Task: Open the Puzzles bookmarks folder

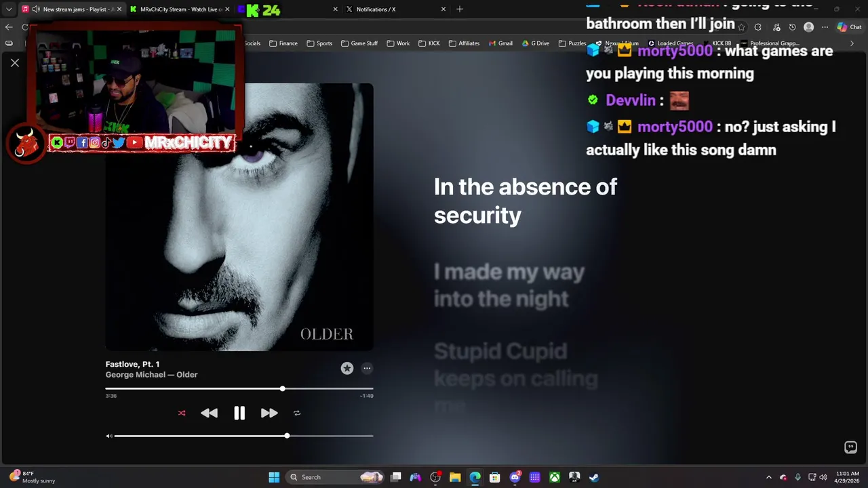Action: (x=572, y=43)
